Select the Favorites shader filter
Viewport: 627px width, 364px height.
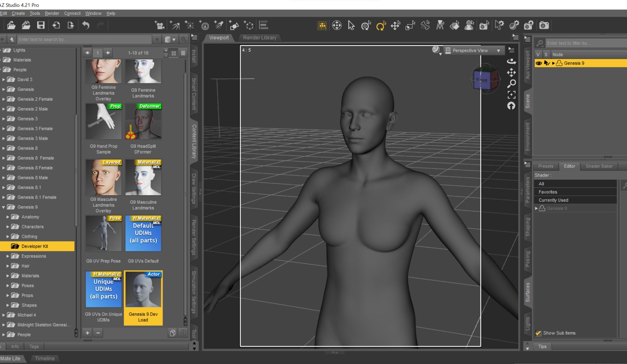tap(548, 192)
